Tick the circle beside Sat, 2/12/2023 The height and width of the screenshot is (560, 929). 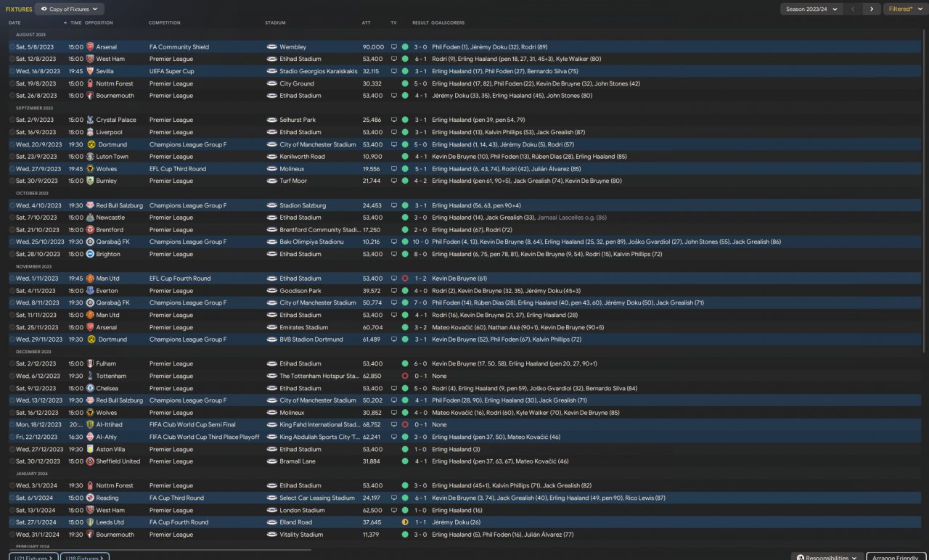click(12, 363)
